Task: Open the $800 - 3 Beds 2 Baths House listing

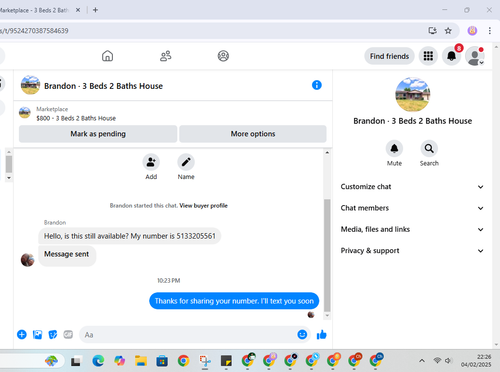Action: click(76, 118)
